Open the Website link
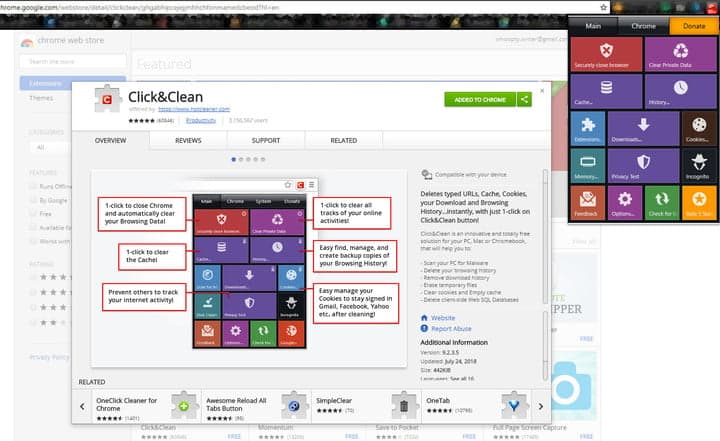The image size is (720, 441). coord(443,318)
